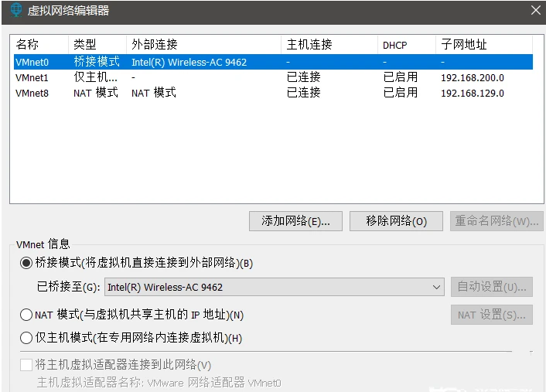The height and width of the screenshot is (392, 546).
Task: Click the Virtual Network Editor globe icon
Action: (x=15, y=10)
